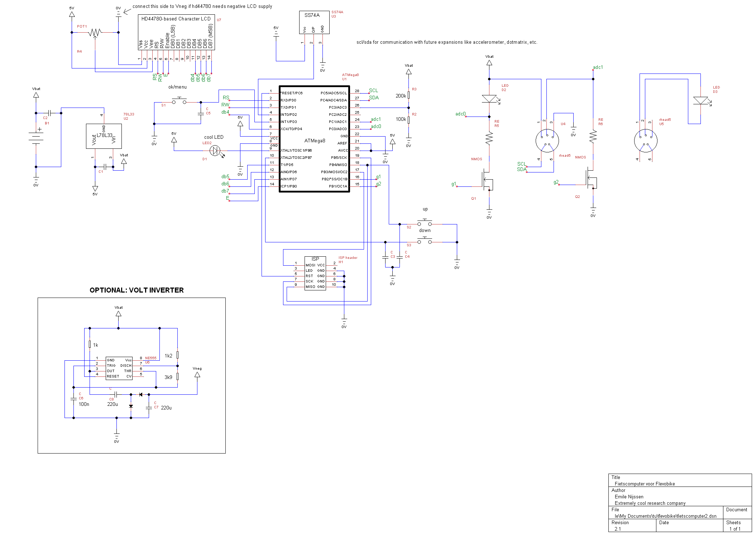Click the 200k resistor R3
Viewport: 756px width, 536px height.
pyautogui.click(x=408, y=95)
